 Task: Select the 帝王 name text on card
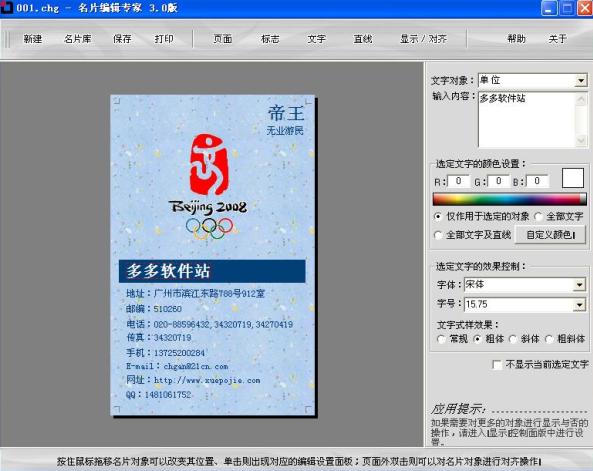(x=286, y=113)
